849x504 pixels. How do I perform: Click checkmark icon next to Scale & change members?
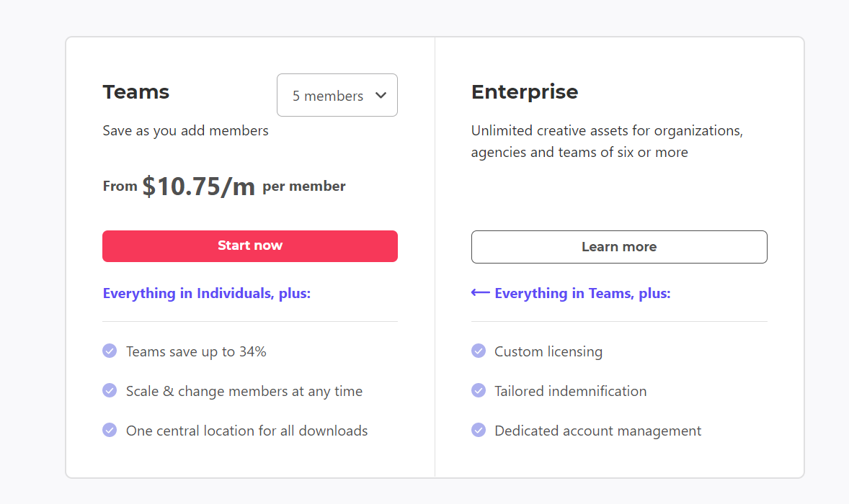click(110, 390)
